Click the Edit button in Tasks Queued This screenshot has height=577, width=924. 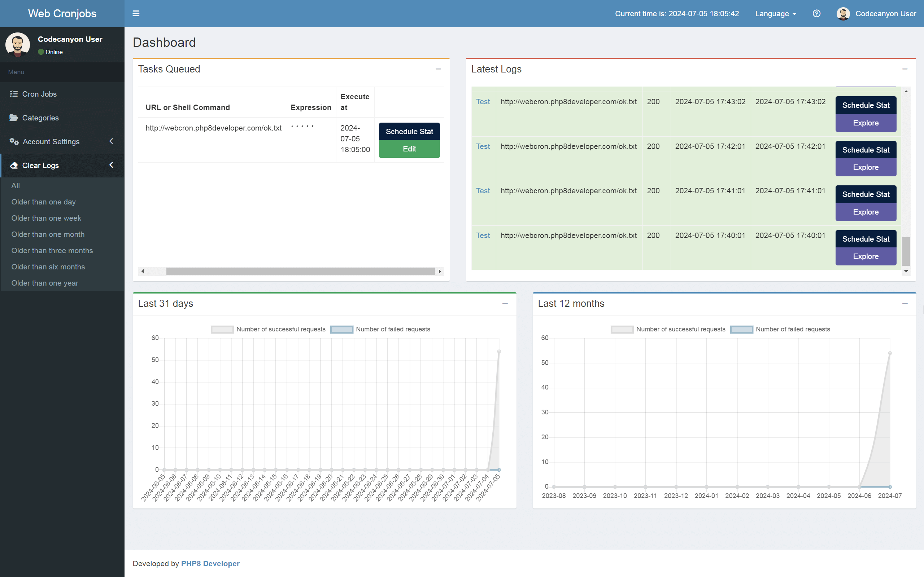[409, 149]
